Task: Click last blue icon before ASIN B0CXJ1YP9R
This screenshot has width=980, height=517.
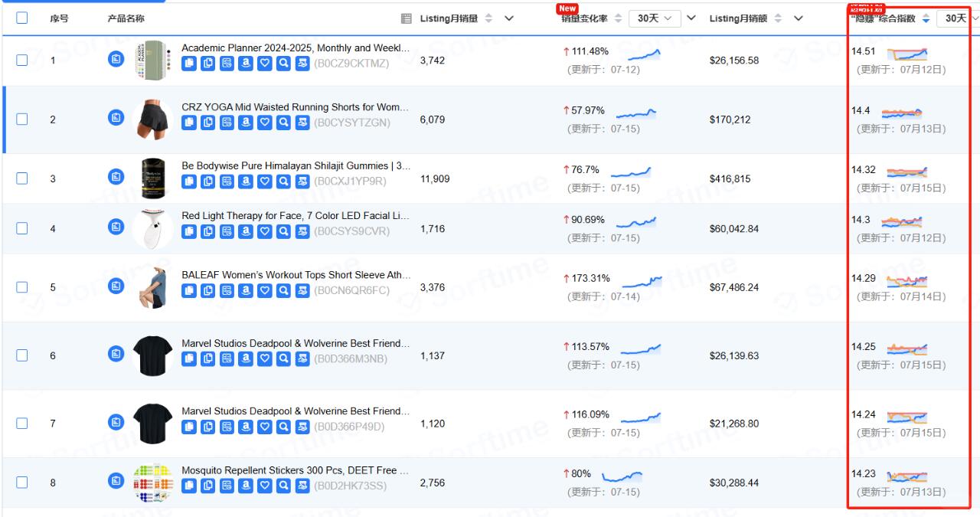Action: click(302, 182)
